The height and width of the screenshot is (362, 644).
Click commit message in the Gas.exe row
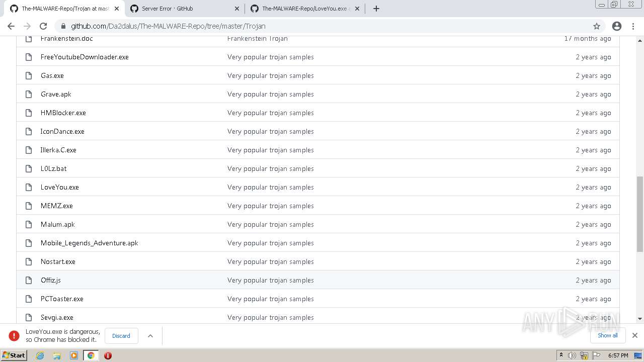(x=271, y=75)
